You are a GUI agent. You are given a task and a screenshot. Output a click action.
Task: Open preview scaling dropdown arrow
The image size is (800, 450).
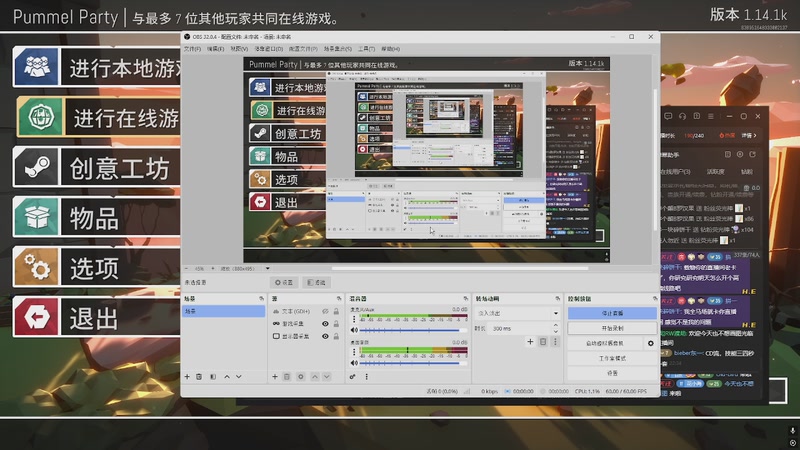[267, 268]
